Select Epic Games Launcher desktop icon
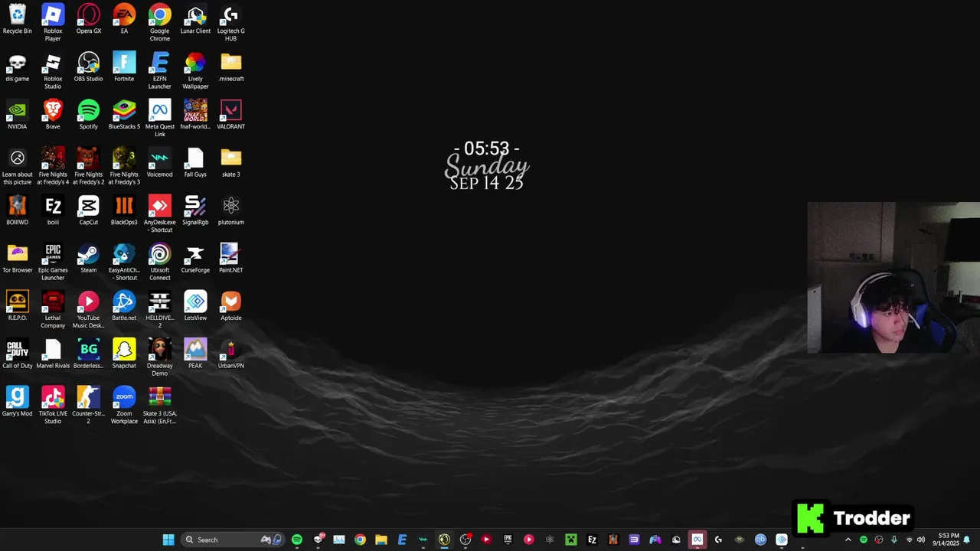The width and height of the screenshot is (980, 551). coord(53,262)
